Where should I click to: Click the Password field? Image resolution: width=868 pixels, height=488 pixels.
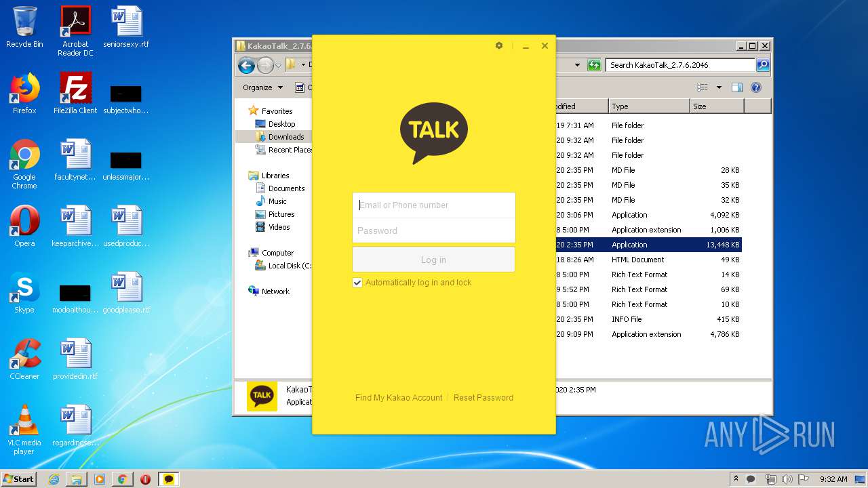coord(434,230)
